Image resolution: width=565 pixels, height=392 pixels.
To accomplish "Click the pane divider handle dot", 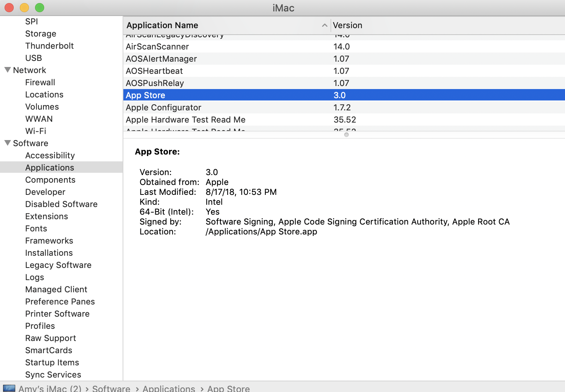I will tap(346, 135).
